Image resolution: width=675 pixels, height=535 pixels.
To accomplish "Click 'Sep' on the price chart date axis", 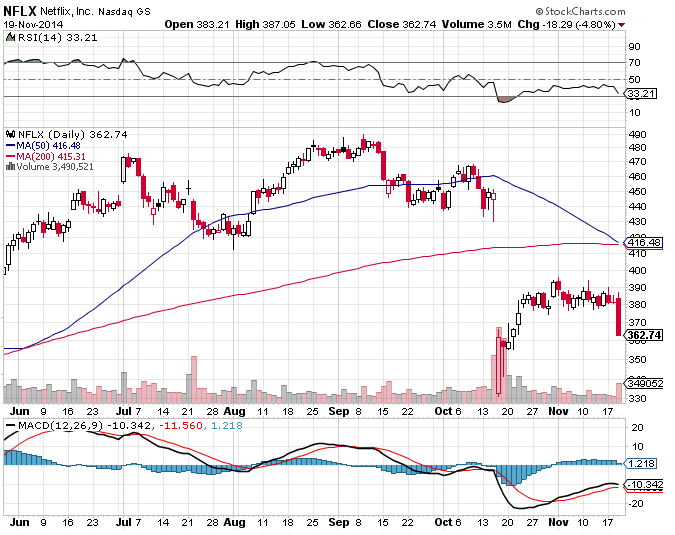I will [339, 411].
